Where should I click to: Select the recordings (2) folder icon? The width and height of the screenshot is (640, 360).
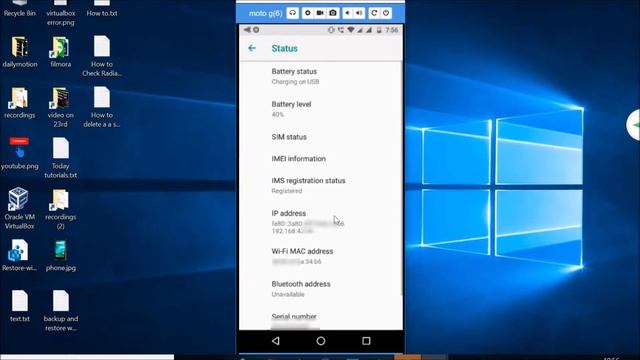60,209
